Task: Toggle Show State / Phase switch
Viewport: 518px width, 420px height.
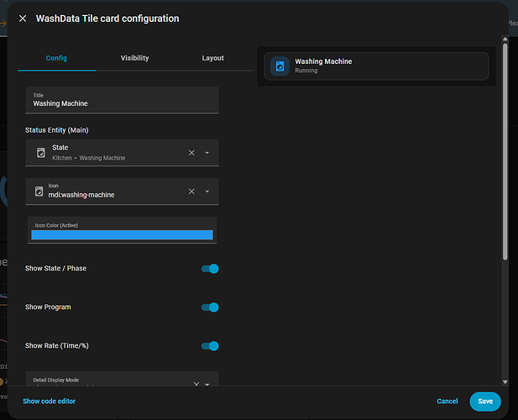Action: tap(210, 269)
